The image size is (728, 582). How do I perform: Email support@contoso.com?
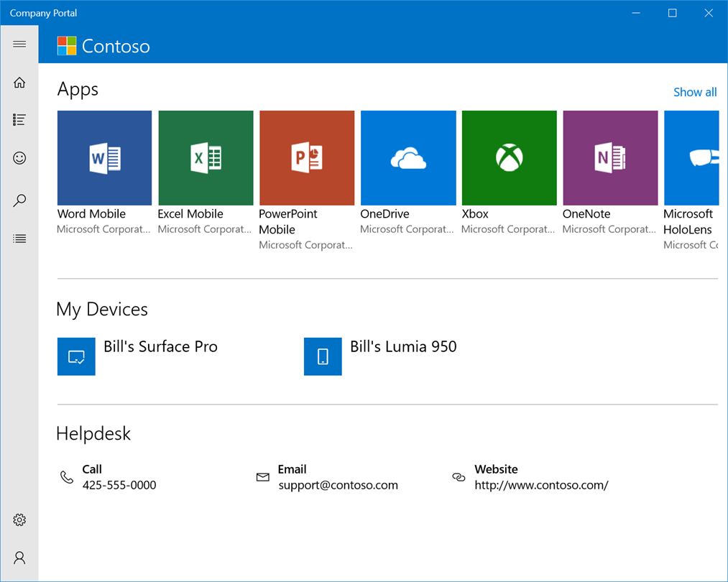(338, 485)
